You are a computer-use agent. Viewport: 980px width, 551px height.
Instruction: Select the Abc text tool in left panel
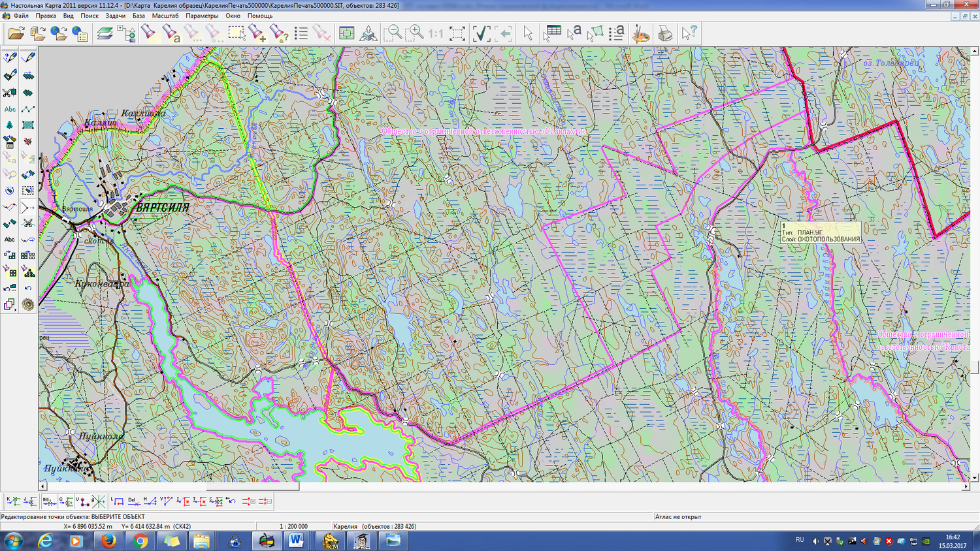click(x=10, y=109)
